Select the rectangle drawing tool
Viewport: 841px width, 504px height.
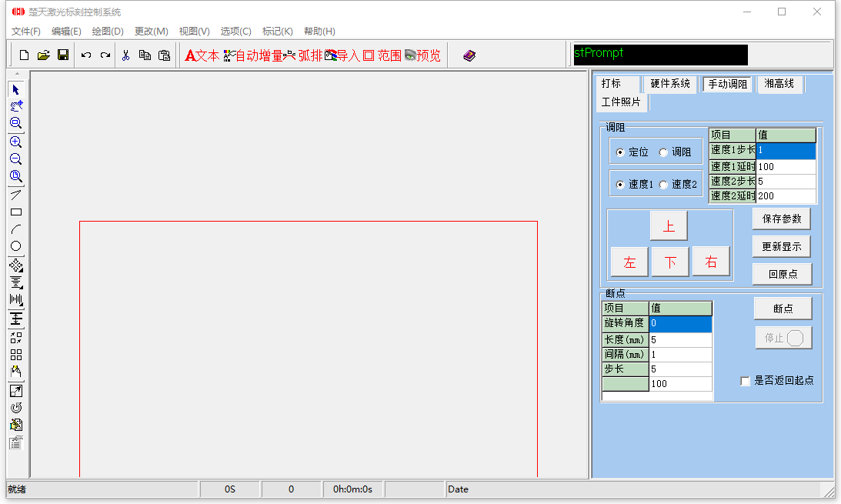[x=16, y=212]
